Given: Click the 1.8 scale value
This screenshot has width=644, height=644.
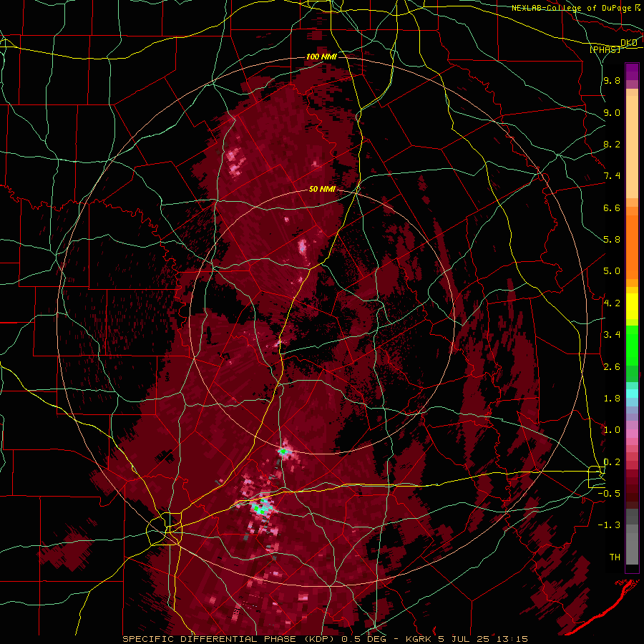Looking at the screenshot, I should [x=612, y=399].
